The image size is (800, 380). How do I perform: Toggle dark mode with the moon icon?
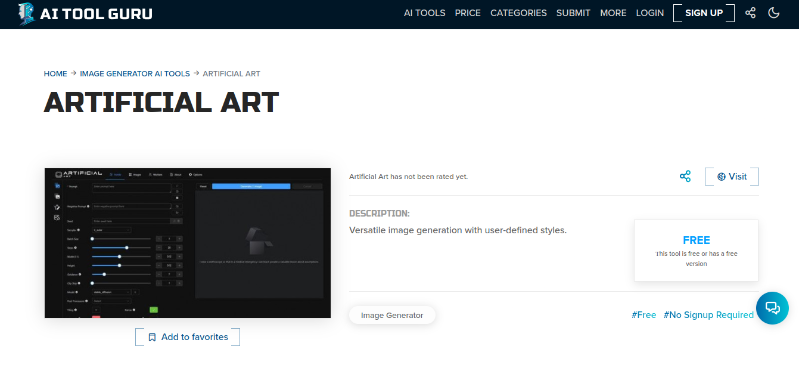pos(774,13)
